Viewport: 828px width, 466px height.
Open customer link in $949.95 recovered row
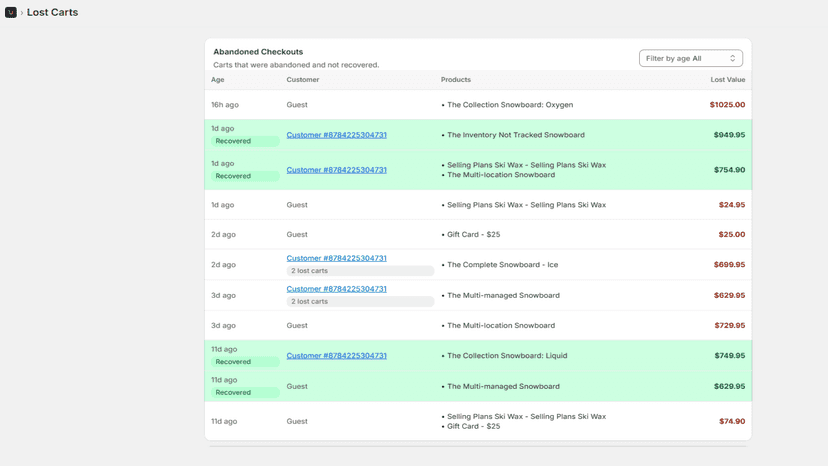(336, 135)
